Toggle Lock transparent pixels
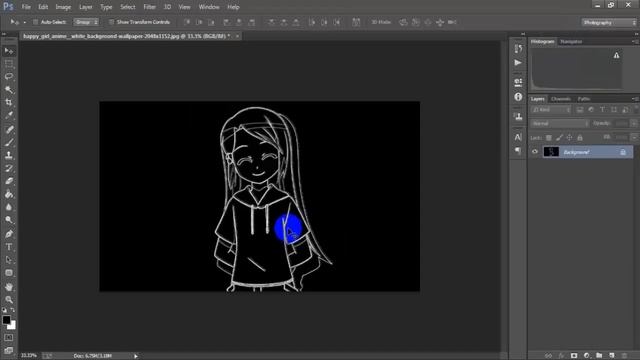This screenshot has width=640, height=360. click(549, 138)
